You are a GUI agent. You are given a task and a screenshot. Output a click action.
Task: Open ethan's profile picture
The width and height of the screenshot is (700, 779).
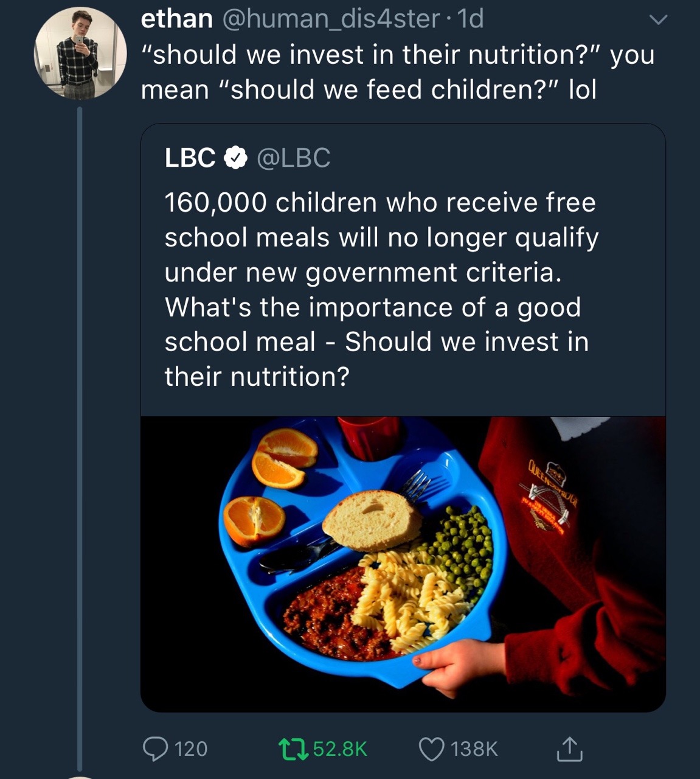pyautogui.click(x=80, y=53)
